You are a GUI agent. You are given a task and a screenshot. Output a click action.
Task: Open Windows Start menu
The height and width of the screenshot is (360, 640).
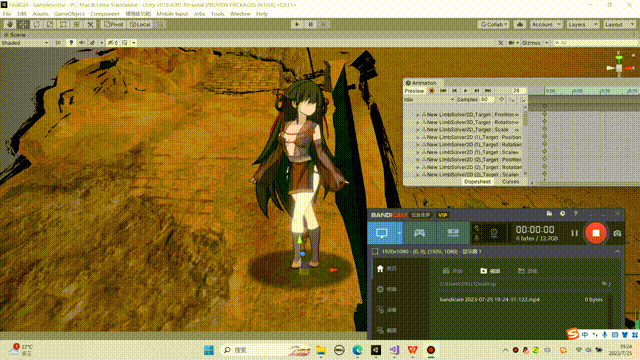point(209,350)
